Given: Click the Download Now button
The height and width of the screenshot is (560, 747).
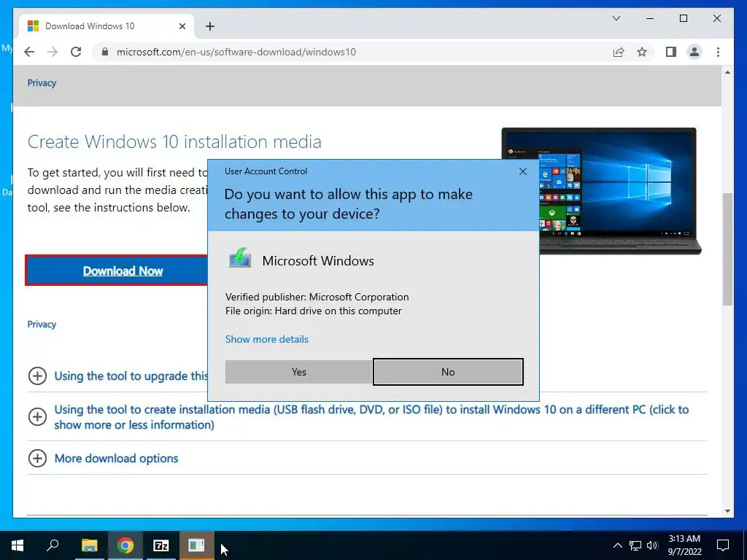Looking at the screenshot, I should point(117,271).
